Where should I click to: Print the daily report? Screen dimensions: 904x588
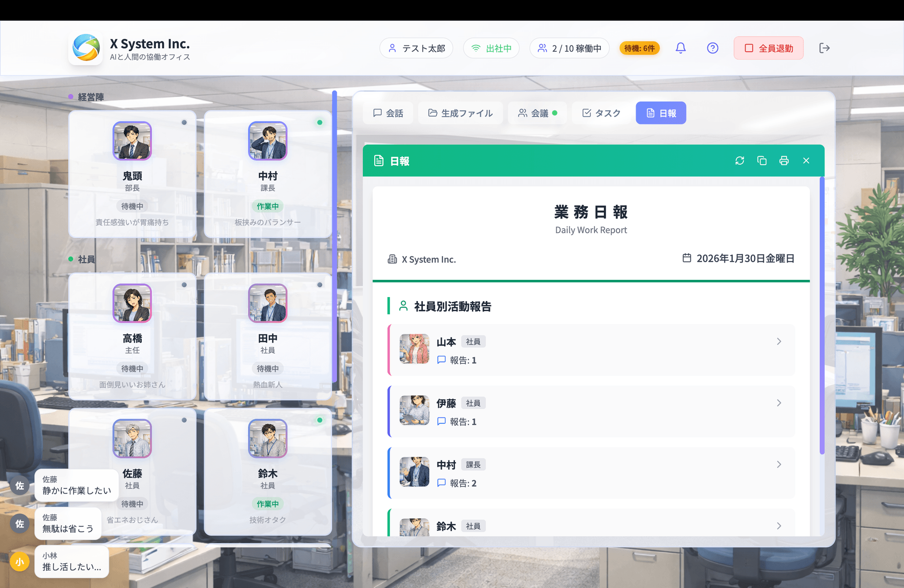[x=784, y=161]
